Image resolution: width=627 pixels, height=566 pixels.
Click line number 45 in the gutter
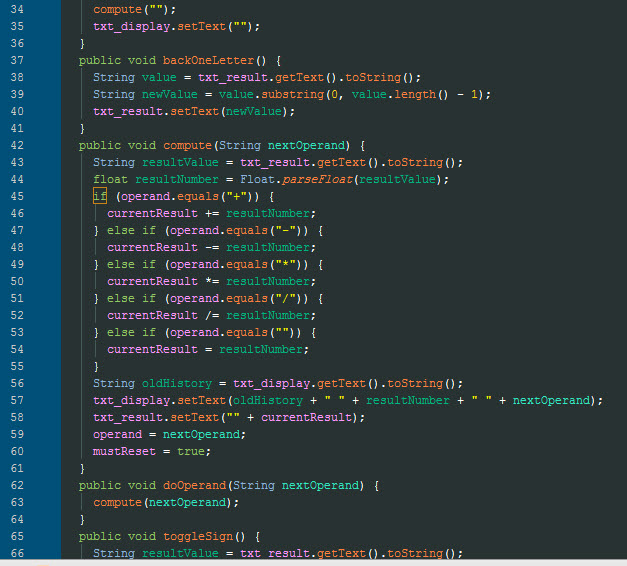tap(17, 196)
